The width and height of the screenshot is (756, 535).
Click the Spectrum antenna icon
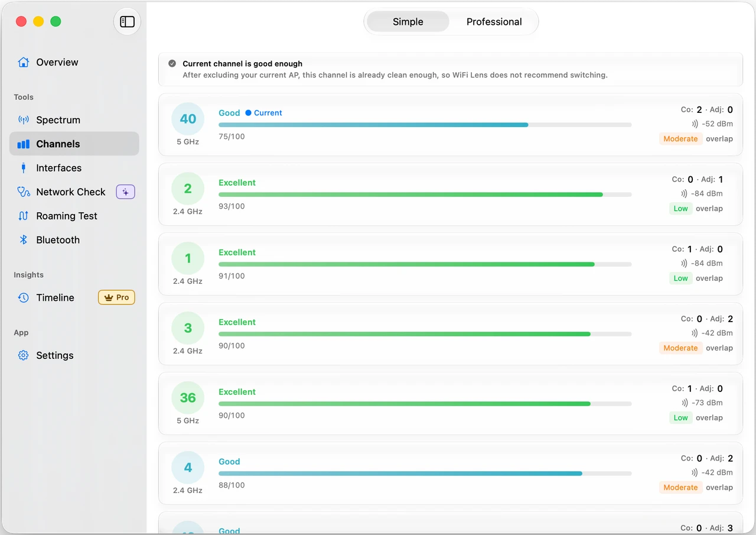click(24, 120)
